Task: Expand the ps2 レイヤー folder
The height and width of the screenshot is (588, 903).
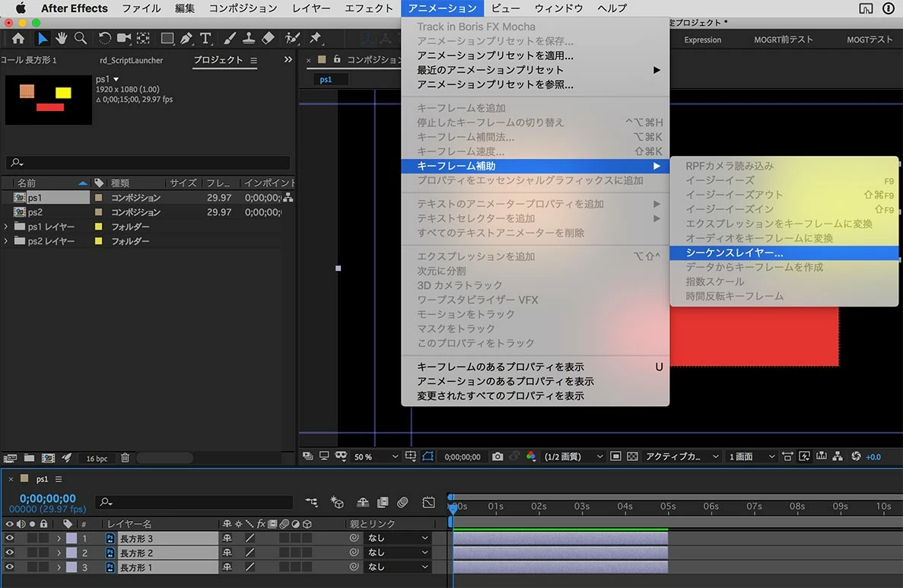Action: click(x=6, y=240)
